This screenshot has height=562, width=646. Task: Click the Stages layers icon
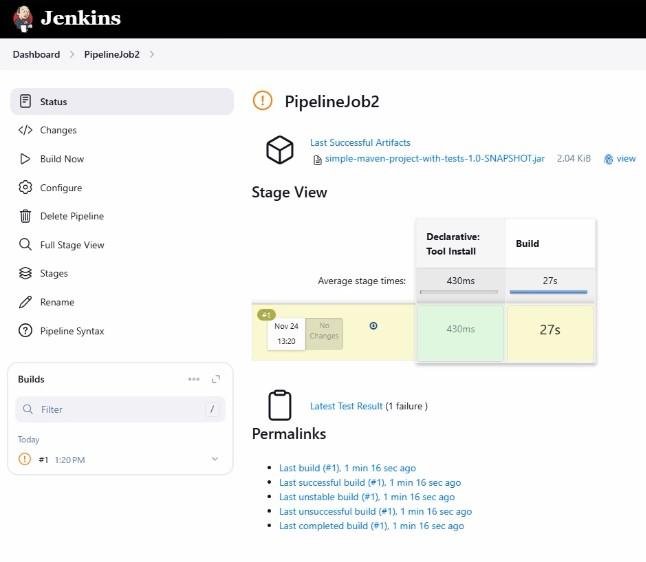tap(25, 273)
